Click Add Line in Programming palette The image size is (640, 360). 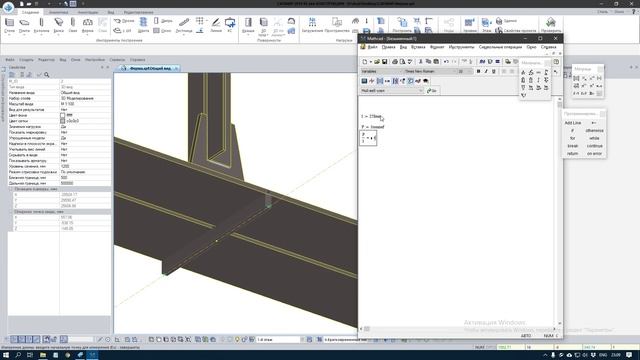tap(573, 123)
